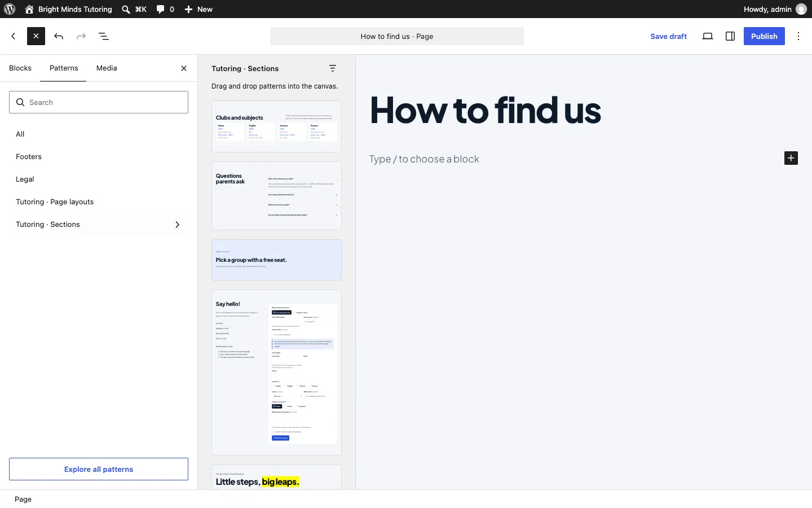This screenshot has width=812, height=508.
Task: Select the Patterns tab
Action: (x=64, y=68)
